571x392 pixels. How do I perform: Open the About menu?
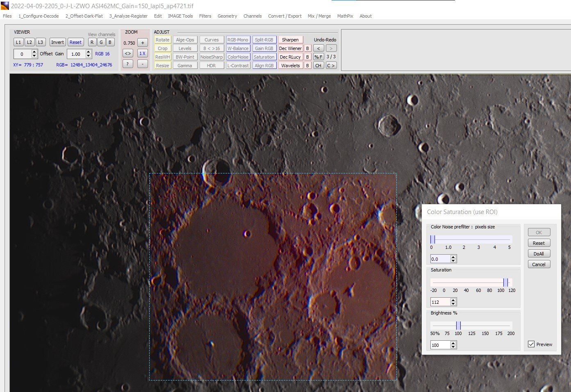click(x=366, y=16)
